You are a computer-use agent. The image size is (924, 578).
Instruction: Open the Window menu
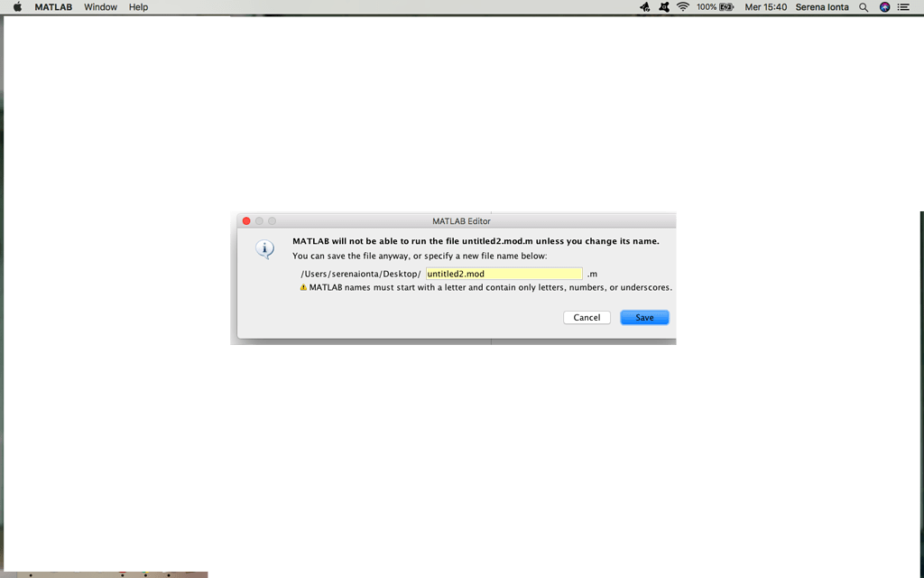click(x=100, y=7)
